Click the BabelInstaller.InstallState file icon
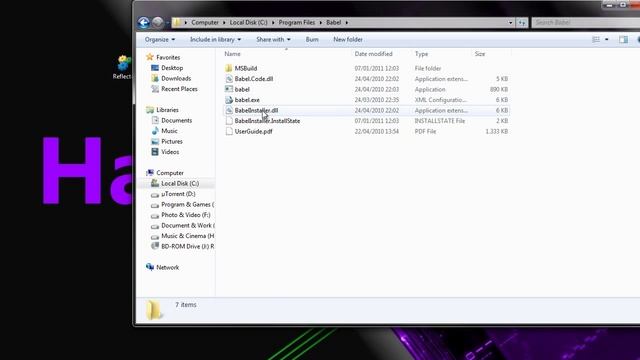 point(229,121)
